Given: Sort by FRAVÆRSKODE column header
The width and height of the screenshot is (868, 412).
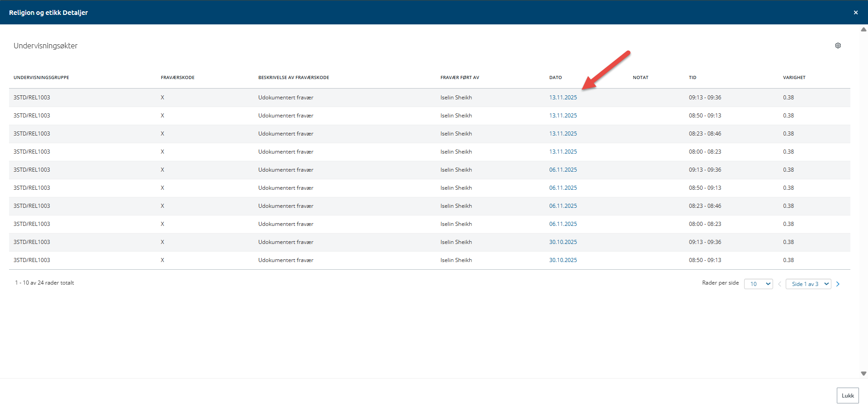Looking at the screenshot, I should pyautogui.click(x=178, y=78).
